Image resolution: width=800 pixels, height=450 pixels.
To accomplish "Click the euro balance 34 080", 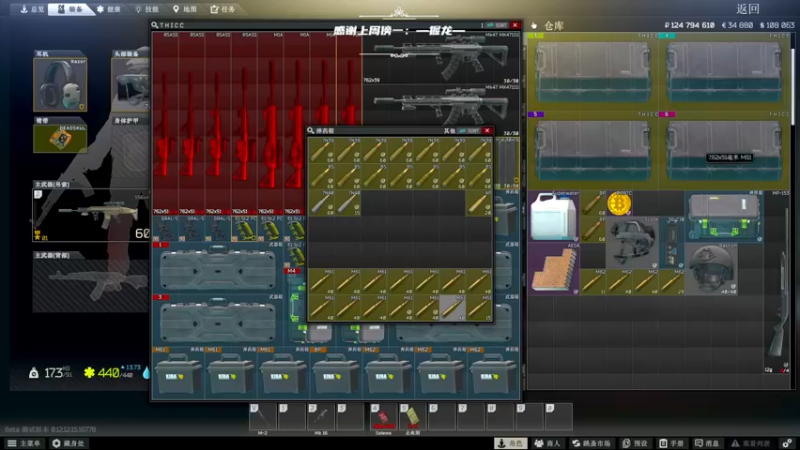I will pyautogui.click(x=737, y=25).
